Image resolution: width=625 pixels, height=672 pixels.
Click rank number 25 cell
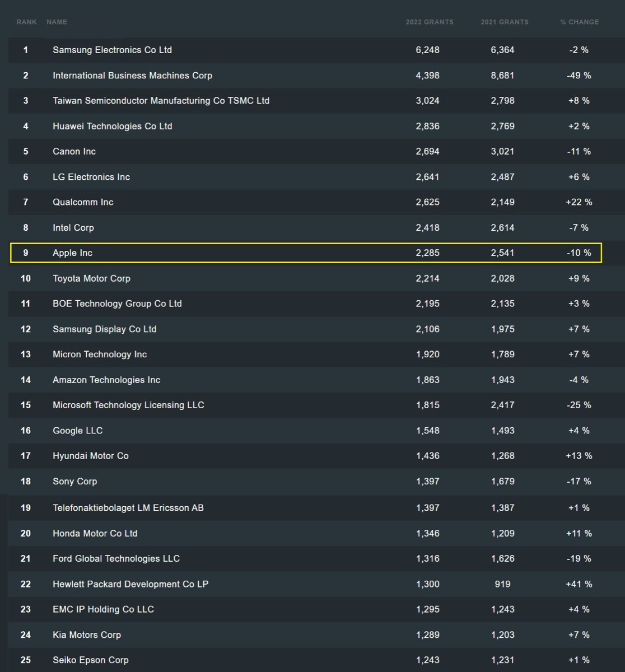[x=26, y=660]
